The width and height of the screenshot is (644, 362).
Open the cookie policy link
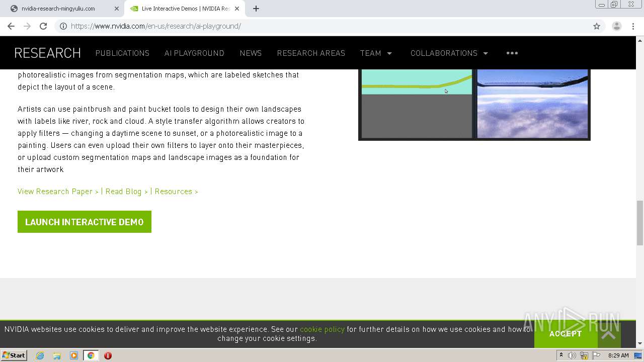[x=322, y=329]
